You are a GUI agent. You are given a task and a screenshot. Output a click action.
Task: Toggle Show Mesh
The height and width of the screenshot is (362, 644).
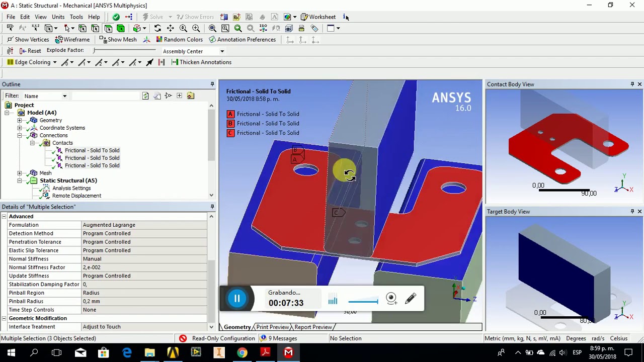click(118, 39)
